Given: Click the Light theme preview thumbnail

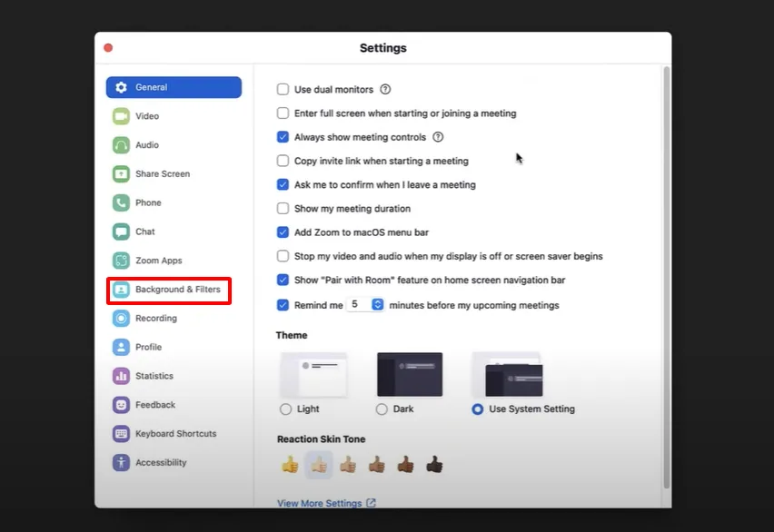Looking at the screenshot, I should click(x=313, y=375).
